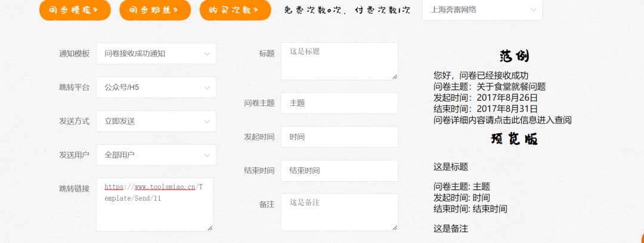Click the resize handle of 跳转链接 text area
This screenshot has width=644, height=243.
coord(210,228)
